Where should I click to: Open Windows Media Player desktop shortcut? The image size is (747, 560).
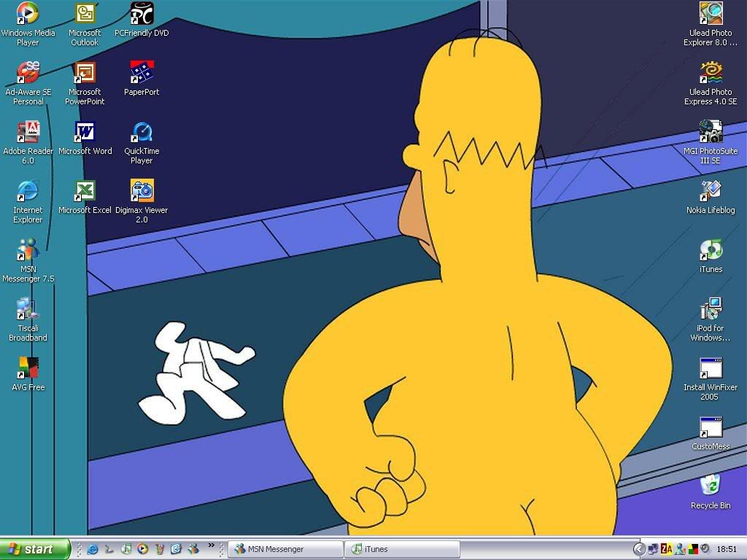pos(28,14)
